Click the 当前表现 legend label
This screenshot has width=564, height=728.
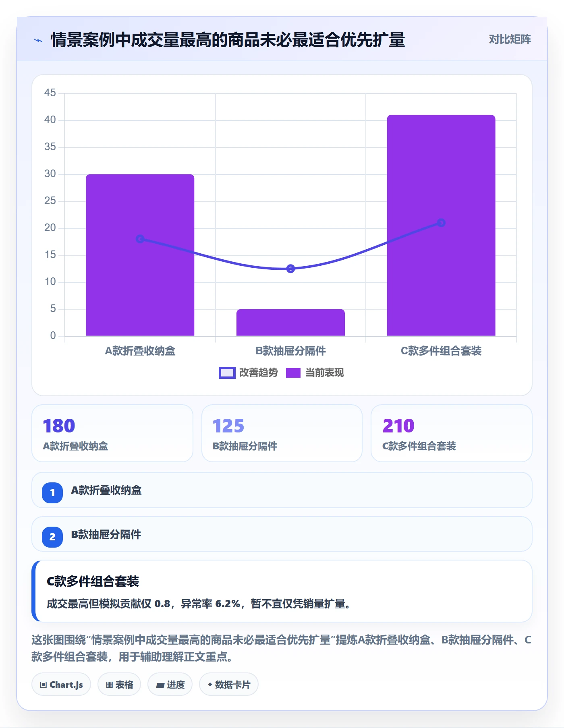coord(324,373)
